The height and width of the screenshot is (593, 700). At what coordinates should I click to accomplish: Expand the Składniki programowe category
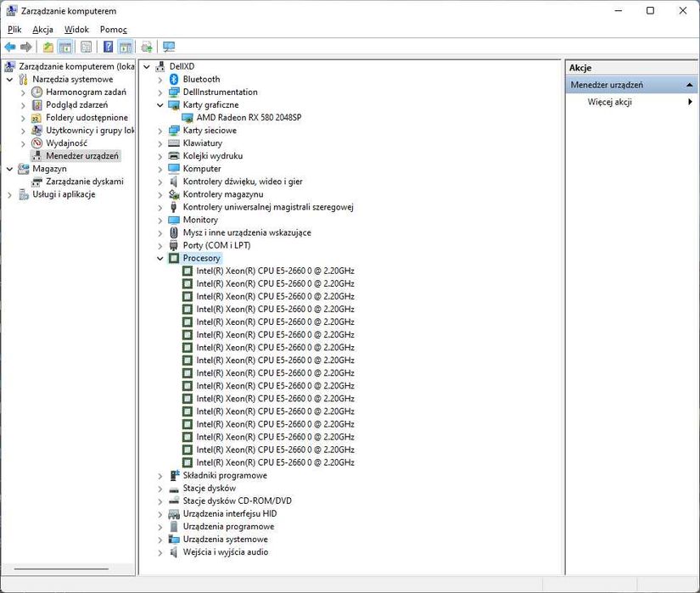point(160,476)
